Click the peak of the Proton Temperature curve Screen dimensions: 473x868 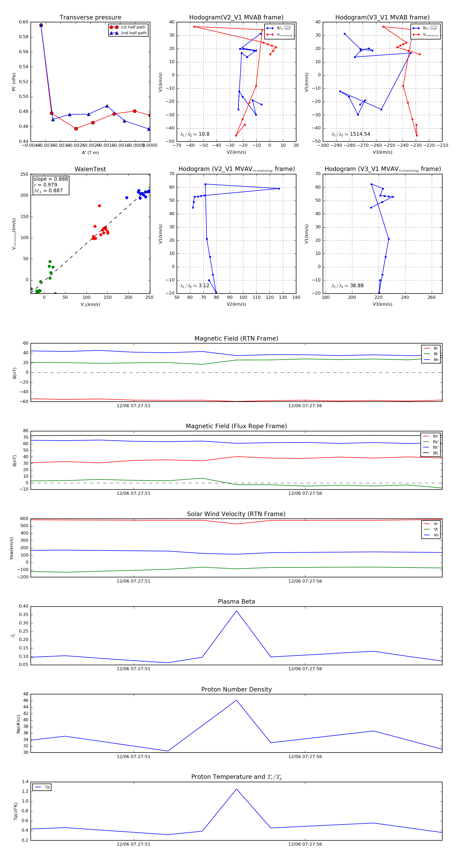point(236,789)
